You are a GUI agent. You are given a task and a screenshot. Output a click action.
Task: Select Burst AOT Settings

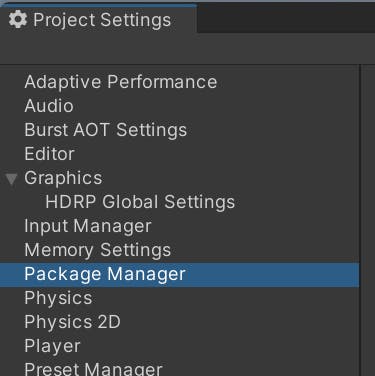pyautogui.click(x=105, y=130)
